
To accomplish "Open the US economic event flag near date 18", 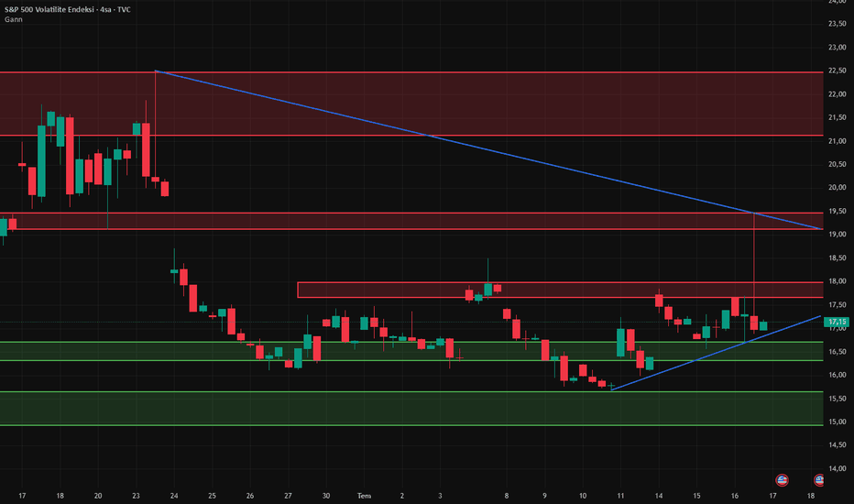I will 818,480.
